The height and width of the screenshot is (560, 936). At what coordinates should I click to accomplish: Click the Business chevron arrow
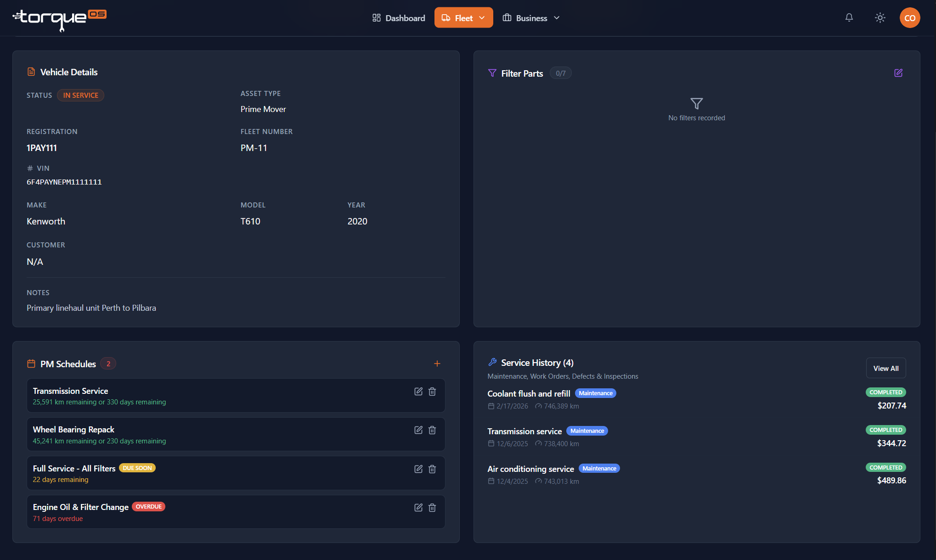point(557,18)
